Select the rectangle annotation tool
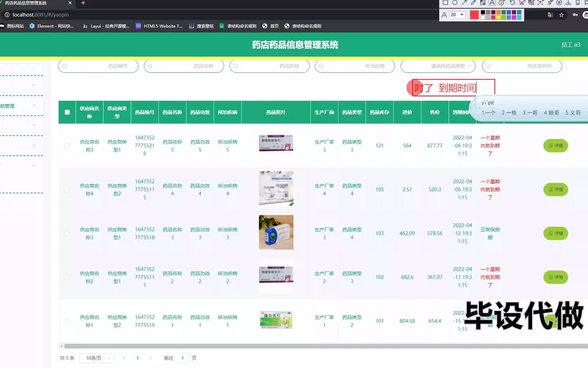The image size is (588, 368). point(445,3)
